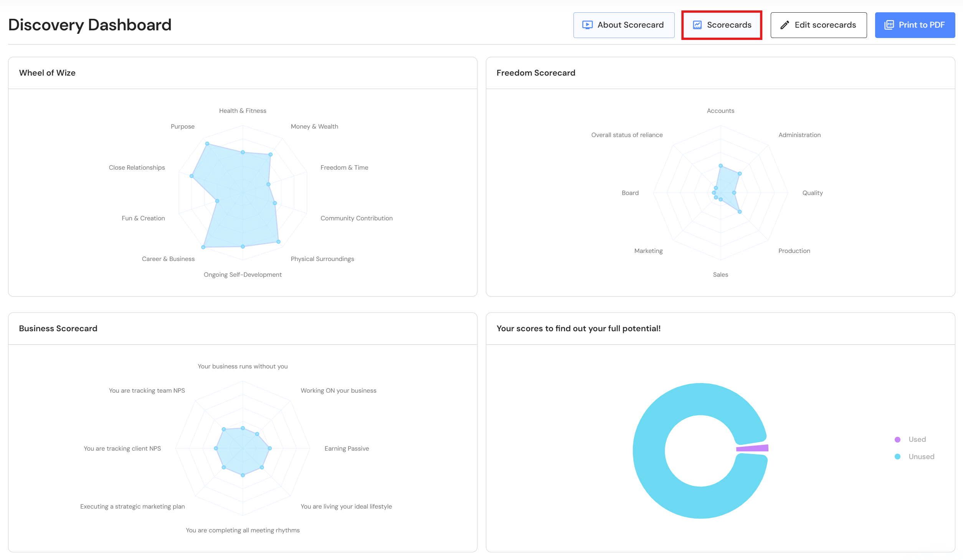Click the purple Used legend dot
This screenshot has width=963, height=560.
897,439
